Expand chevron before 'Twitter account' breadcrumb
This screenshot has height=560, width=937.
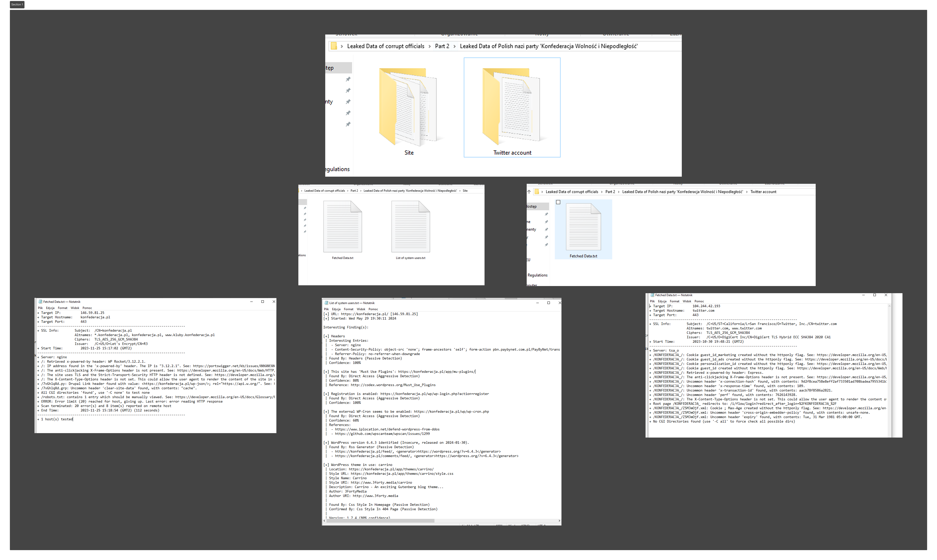click(x=747, y=192)
